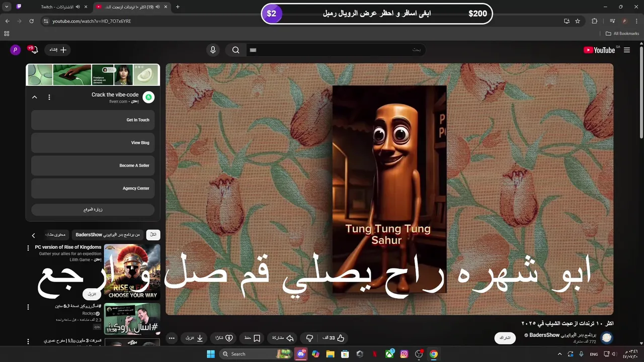
Task: Open options for Rise of Kingdoms ad
Action: click(28, 248)
